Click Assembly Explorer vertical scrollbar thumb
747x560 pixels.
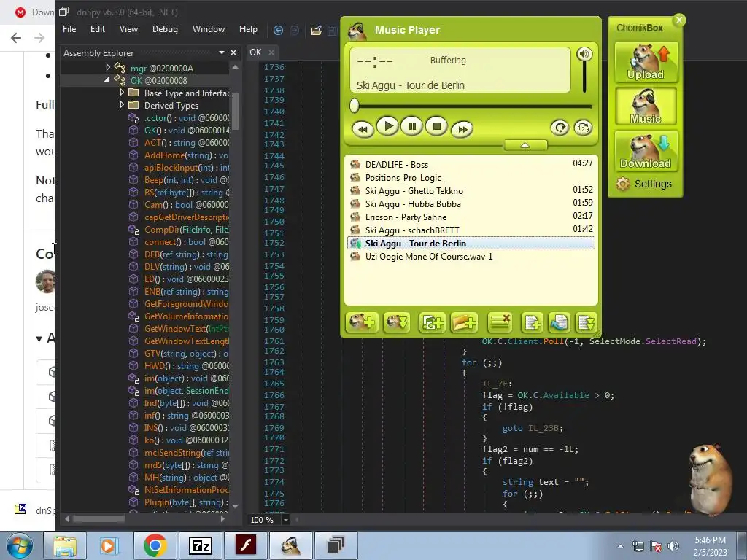tap(235, 111)
